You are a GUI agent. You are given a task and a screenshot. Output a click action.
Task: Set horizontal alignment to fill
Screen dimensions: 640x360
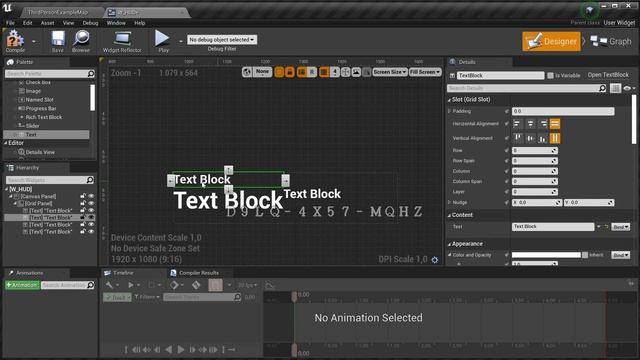point(555,124)
